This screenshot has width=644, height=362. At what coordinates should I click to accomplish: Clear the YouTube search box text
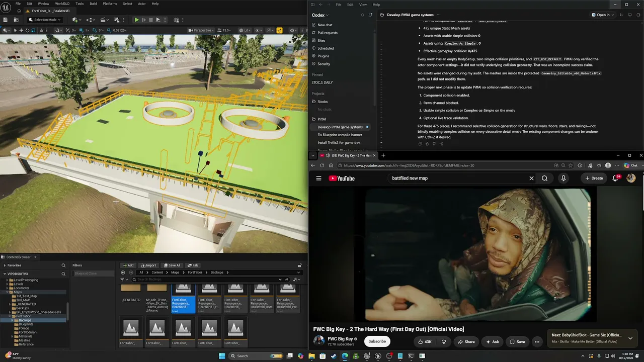click(x=531, y=178)
